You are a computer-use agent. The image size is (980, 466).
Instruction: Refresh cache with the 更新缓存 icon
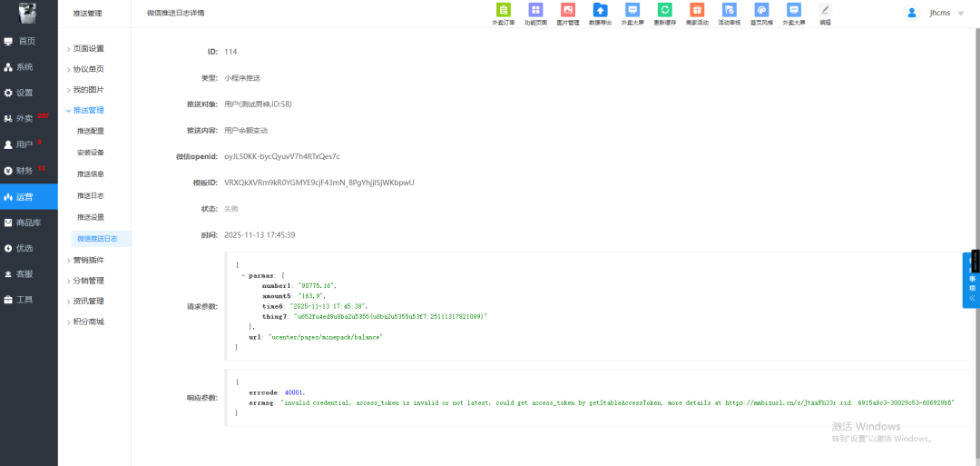coord(664,13)
